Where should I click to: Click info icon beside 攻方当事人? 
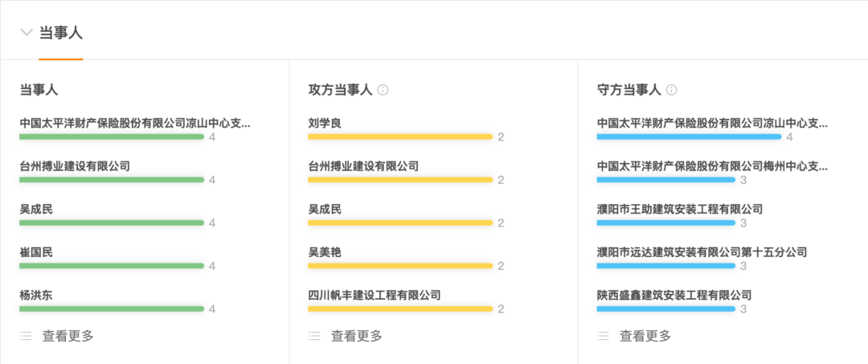tap(383, 90)
